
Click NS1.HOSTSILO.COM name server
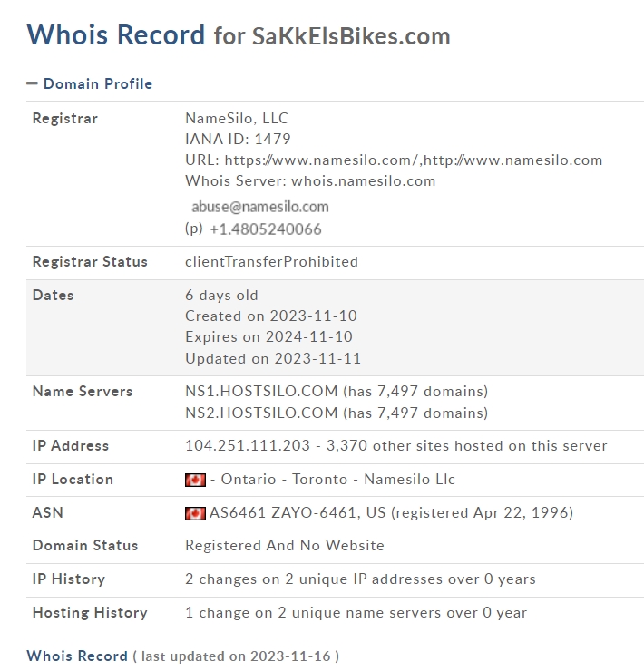261,391
